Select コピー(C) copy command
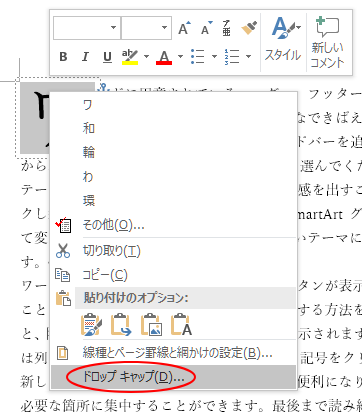 click(x=173, y=275)
